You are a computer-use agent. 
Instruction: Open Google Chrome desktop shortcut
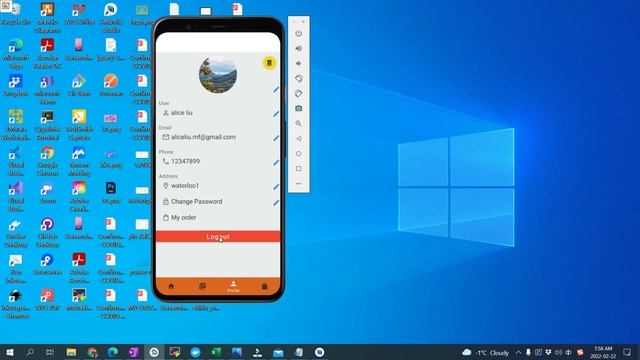(x=47, y=161)
